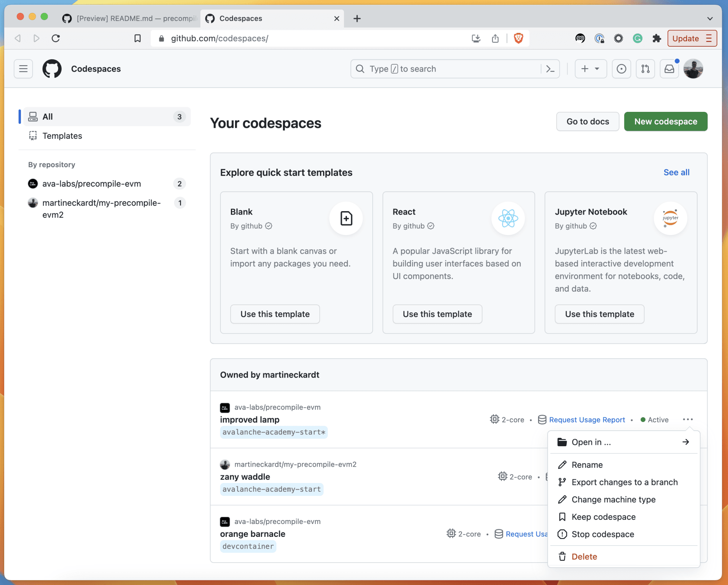Open the notifications inbox icon

(669, 69)
